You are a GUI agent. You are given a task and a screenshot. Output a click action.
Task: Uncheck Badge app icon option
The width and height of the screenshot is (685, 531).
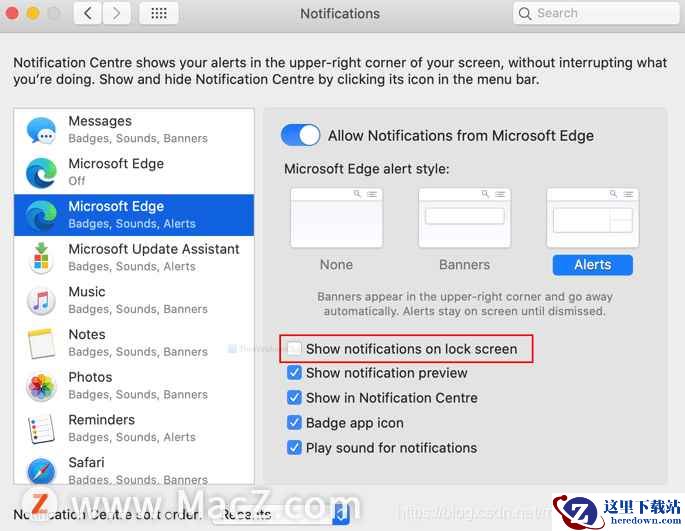[x=294, y=423]
